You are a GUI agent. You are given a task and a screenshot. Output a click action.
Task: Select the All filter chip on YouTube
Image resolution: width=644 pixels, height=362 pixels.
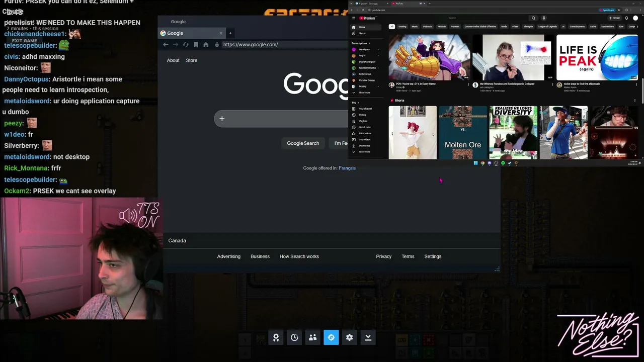coord(392,27)
